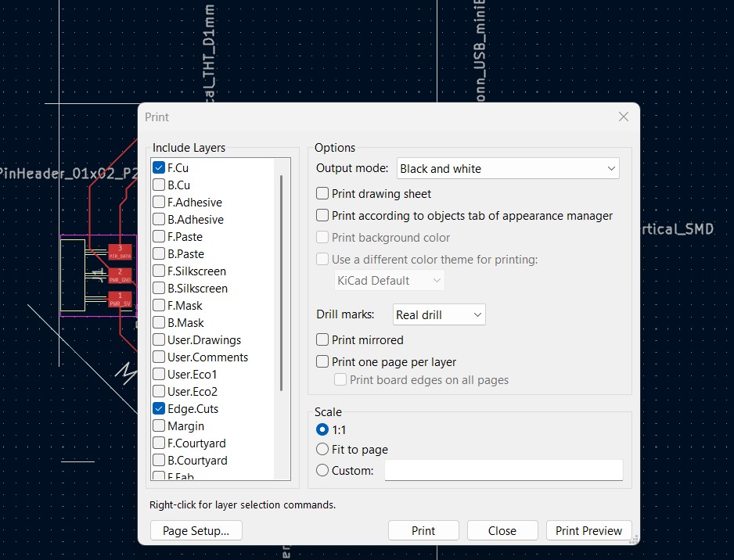
Task: Enable the F.Courtyard layer
Action: click(x=159, y=443)
